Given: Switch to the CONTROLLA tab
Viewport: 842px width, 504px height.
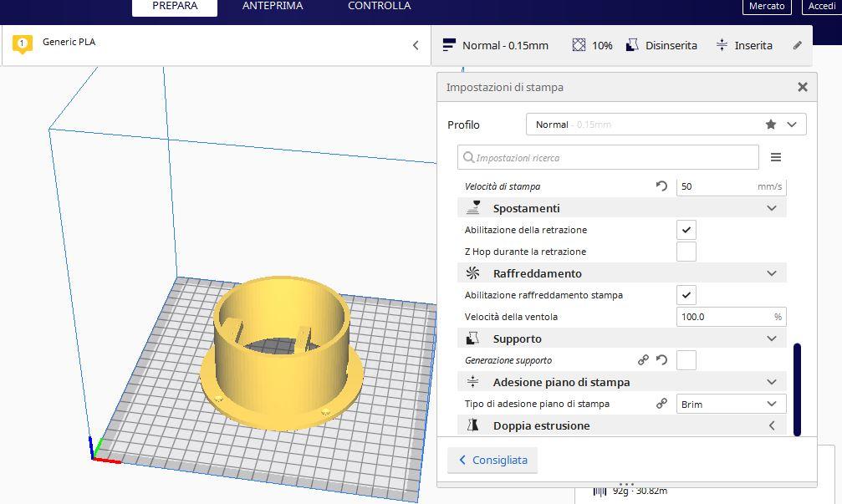Looking at the screenshot, I should pyautogui.click(x=379, y=7).
